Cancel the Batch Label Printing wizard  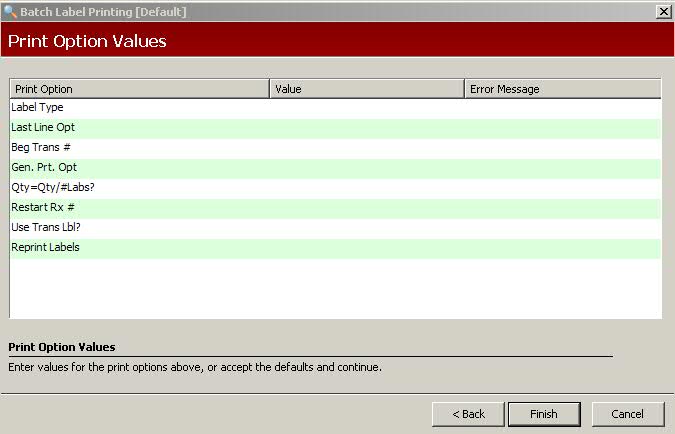pos(628,414)
